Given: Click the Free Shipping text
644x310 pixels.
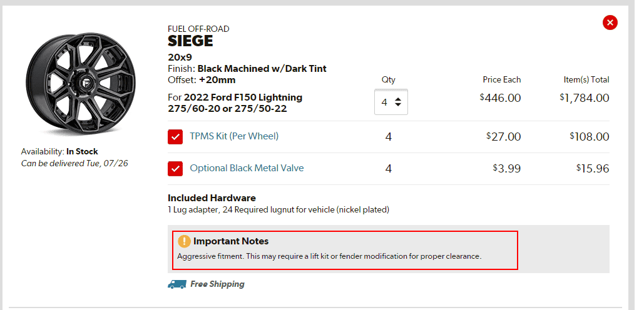Looking at the screenshot, I should pos(217,284).
